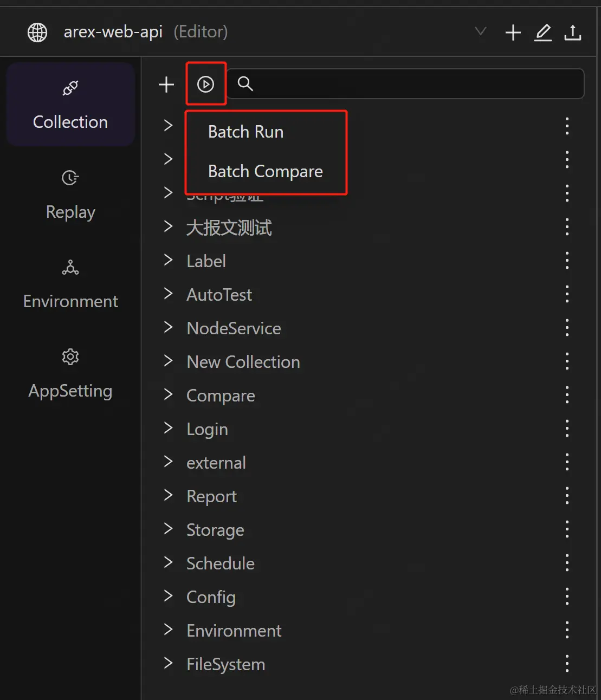This screenshot has width=601, height=700.
Task: Open the Environment sidebar tab
Action: (70, 284)
